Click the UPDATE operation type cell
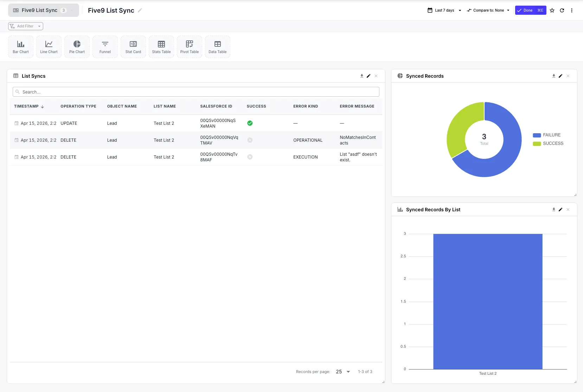The width and height of the screenshot is (583, 392). click(69, 123)
